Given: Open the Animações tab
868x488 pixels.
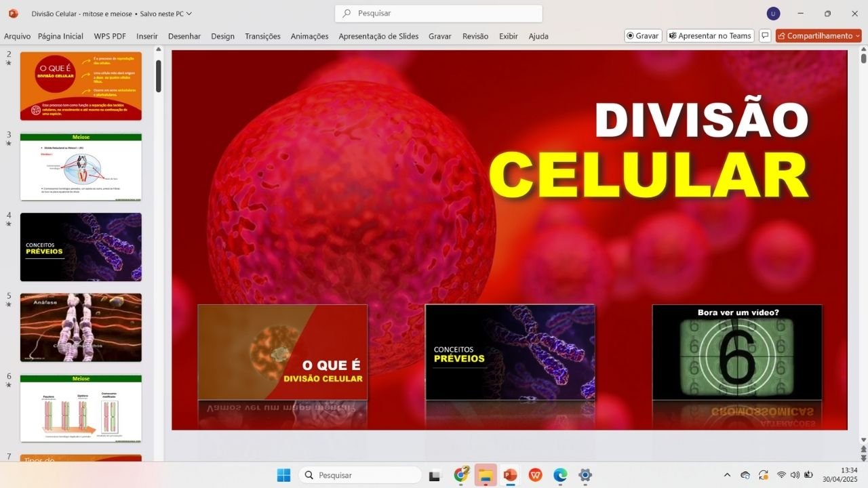Looking at the screenshot, I should (x=309, y=36).
